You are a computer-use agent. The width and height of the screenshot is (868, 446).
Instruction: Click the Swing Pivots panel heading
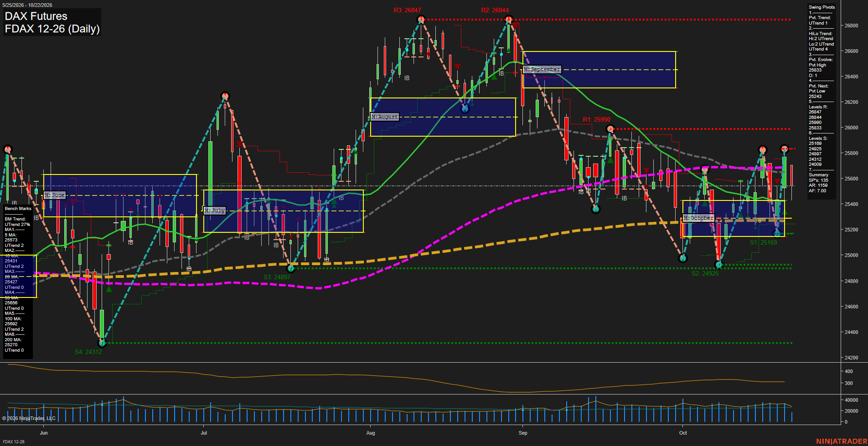point(822,7)
